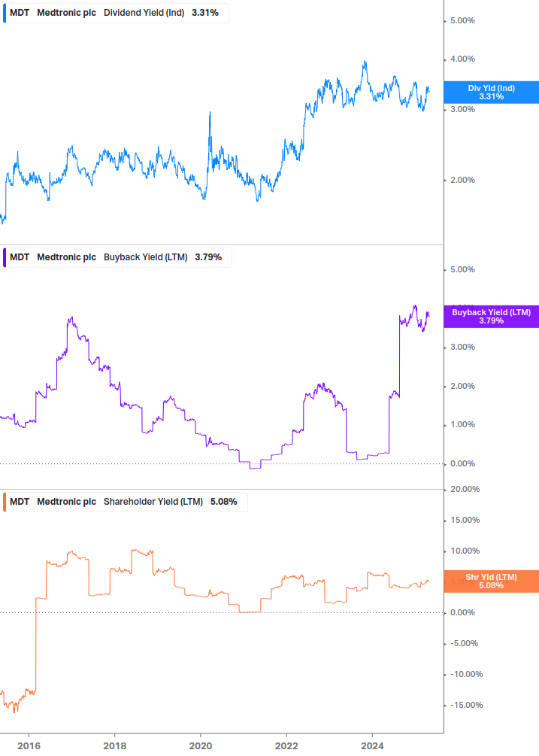Select the blue Div Yld (Ind) value tag
This screenshot has width=539, height=756.
pyautogui.click(x=492, y=92)
